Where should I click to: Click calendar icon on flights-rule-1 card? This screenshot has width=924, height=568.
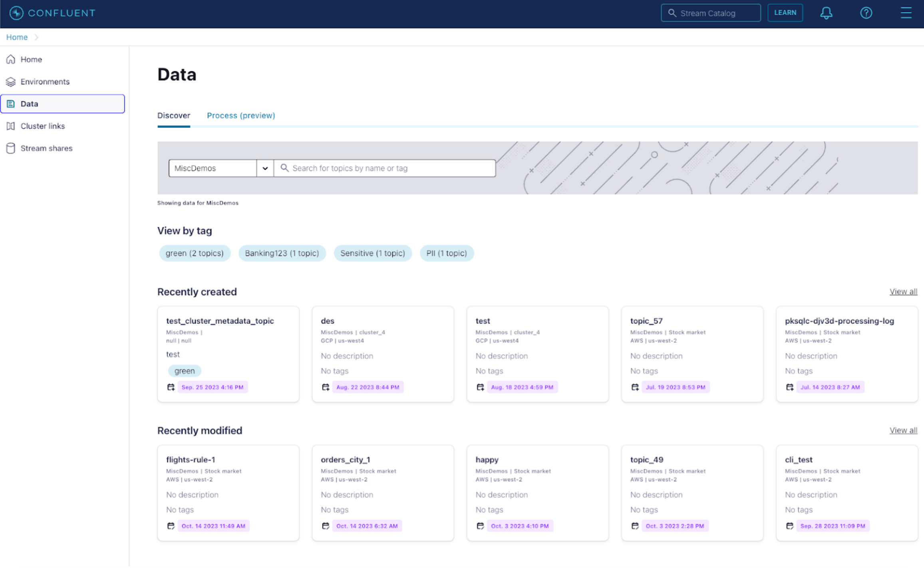tap(171, 526)
